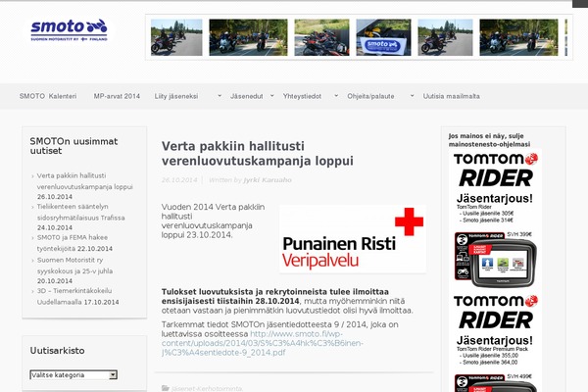588x392 pixels.
Task: Click the date 24.10.2014 in news list
Action: tap(55, 227)
